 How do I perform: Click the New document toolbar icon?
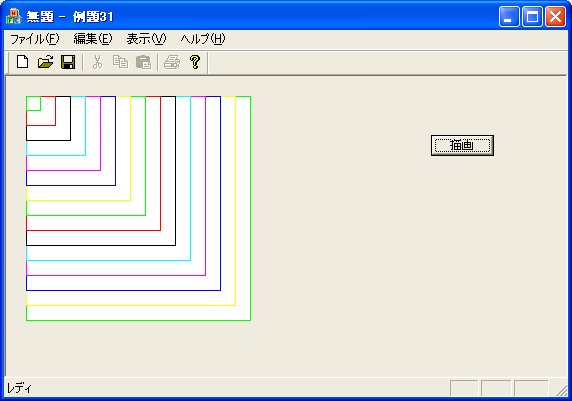(x=23, y=62)
